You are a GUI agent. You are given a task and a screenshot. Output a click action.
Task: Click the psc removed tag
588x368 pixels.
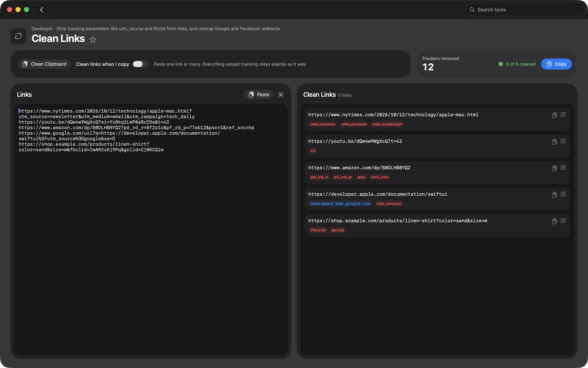click(361, 177)
